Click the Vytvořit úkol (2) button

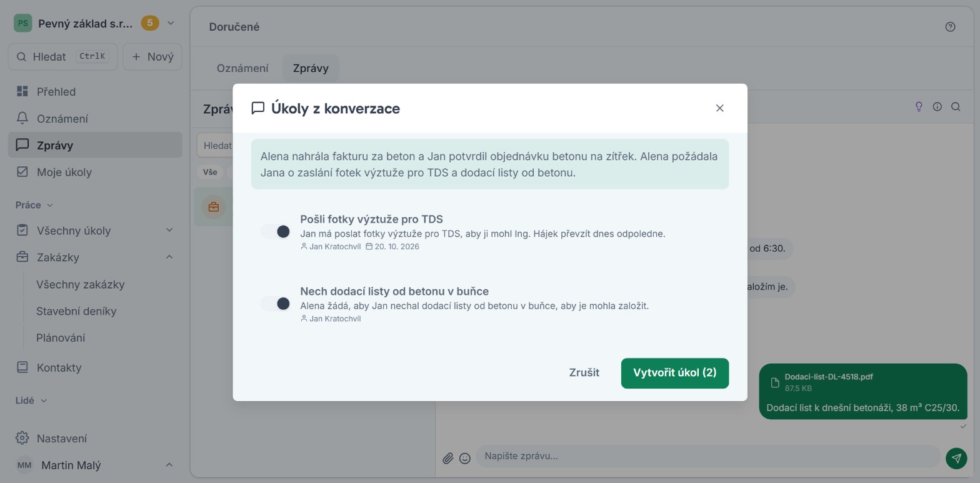click(x=674, y=373)
